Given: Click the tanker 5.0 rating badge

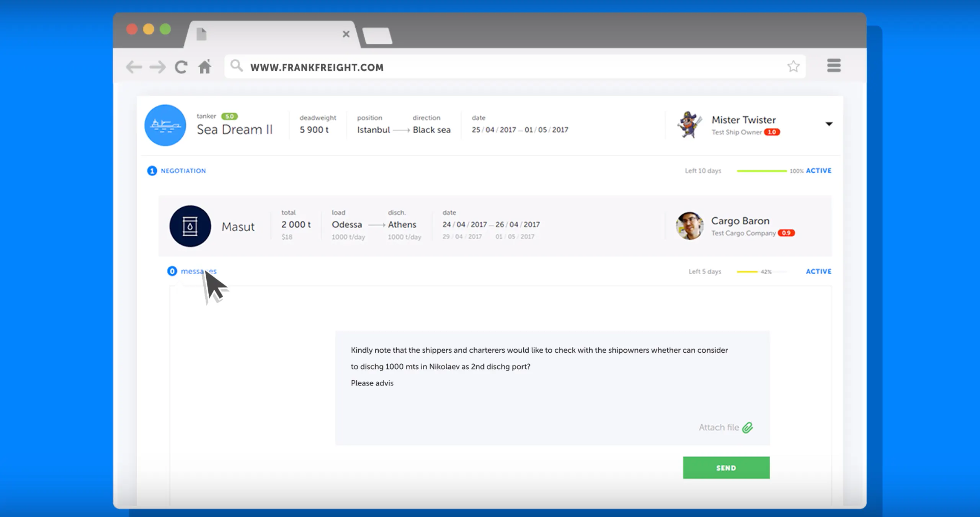Looking at the screenshot, I should 229,116.
